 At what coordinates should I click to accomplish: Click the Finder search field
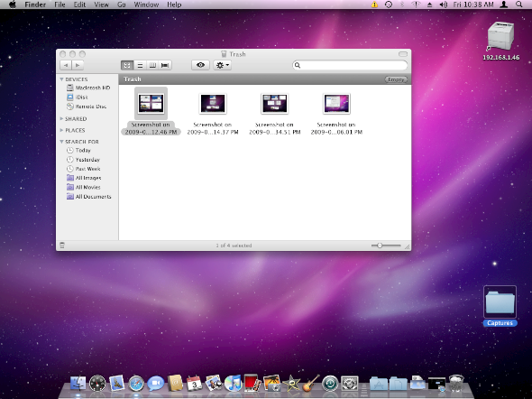click(350, 65)
